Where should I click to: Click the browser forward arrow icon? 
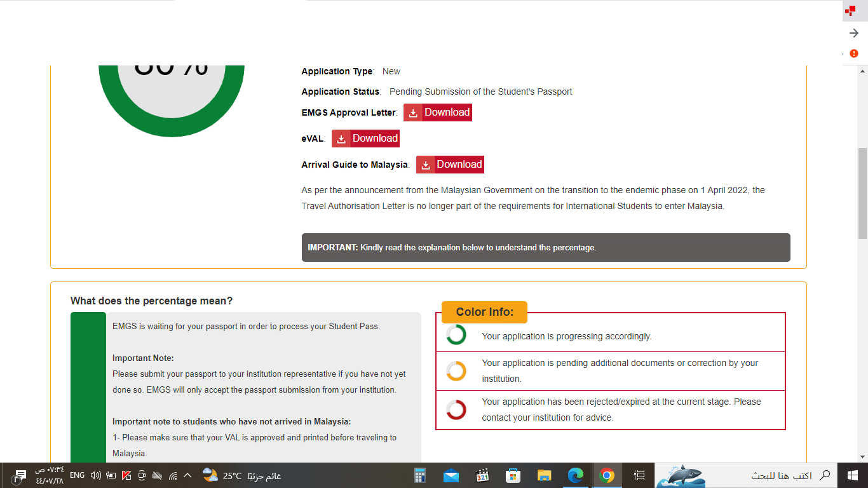point(854,33)
